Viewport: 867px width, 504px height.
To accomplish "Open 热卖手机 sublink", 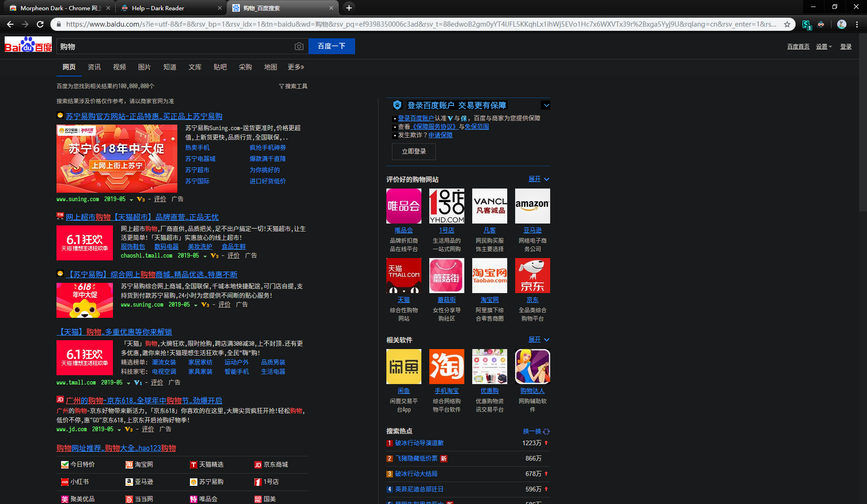I will click(x=197, y=147).
